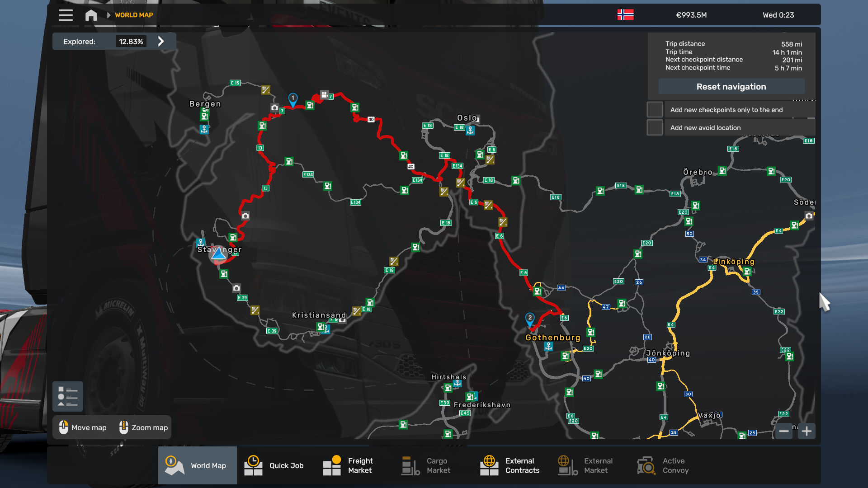868x488 pixels.
Task: Open the map legend panel
Action: (x=68, y=396)
